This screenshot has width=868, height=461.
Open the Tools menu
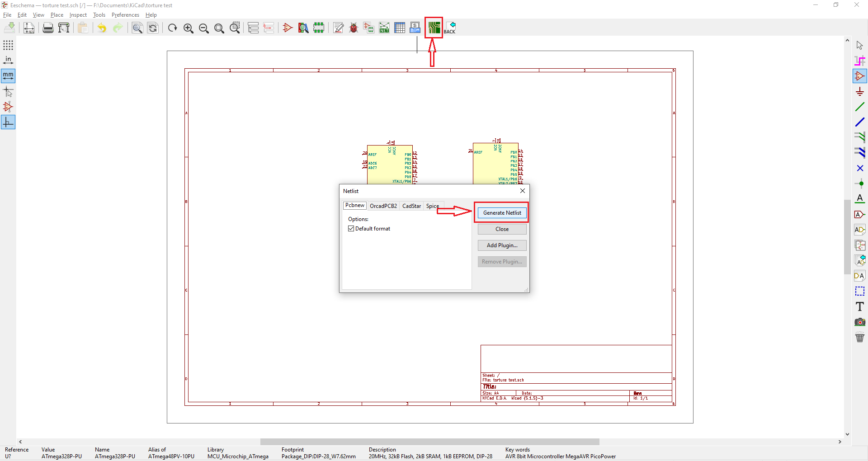click(99, 15)
